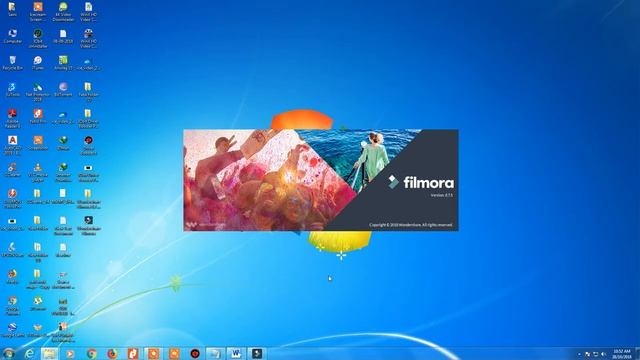640x360 pixels.
Task: Select the 4K Video Downloader desktop icon
Action: [x=63, y=11]
